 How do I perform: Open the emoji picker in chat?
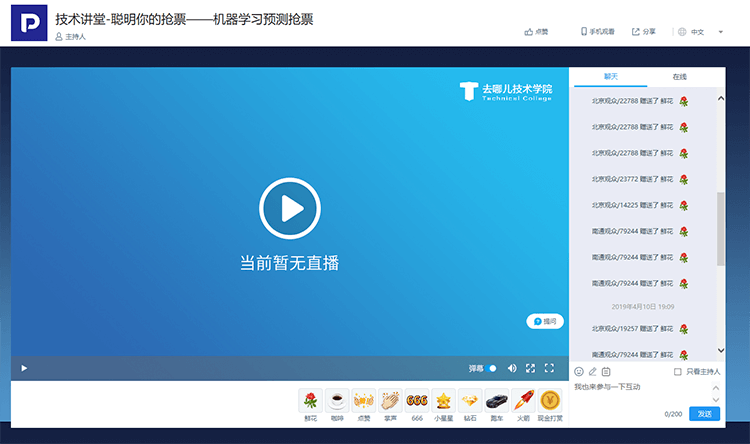(579, 372)
